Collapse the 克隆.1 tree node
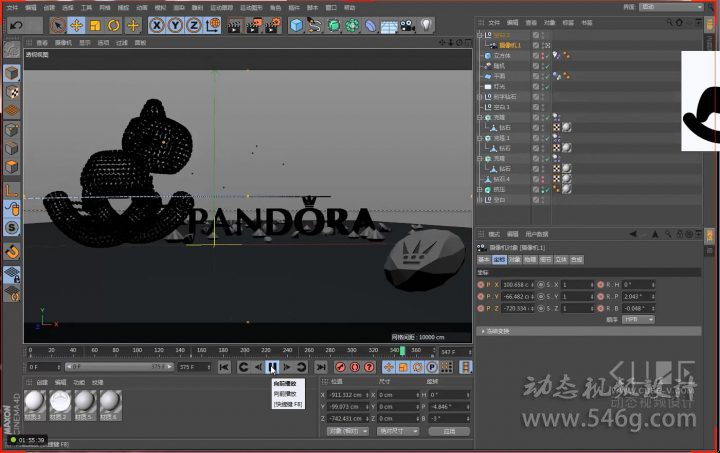Screen dimensions: 720x453 point(480,138)
